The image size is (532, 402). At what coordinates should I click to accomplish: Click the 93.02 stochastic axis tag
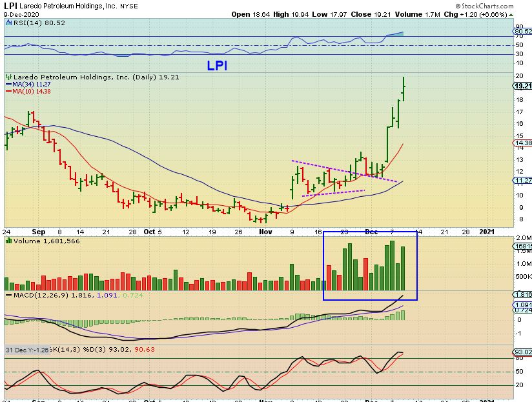(x=523, y=352)
